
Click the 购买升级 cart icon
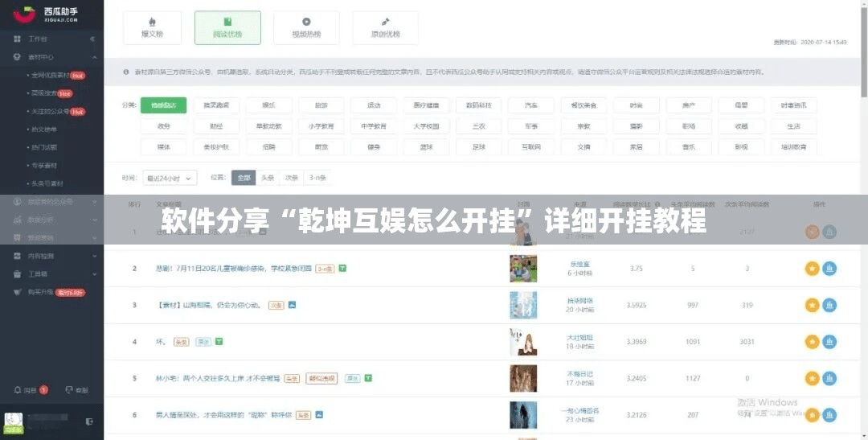pos(17,292)
